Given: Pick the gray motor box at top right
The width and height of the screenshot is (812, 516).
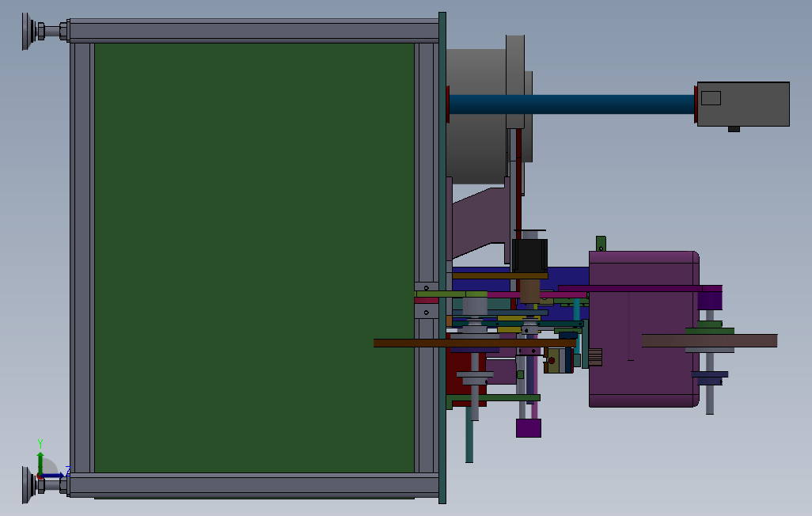Looking at the screenshot, I should click(743, 104).
